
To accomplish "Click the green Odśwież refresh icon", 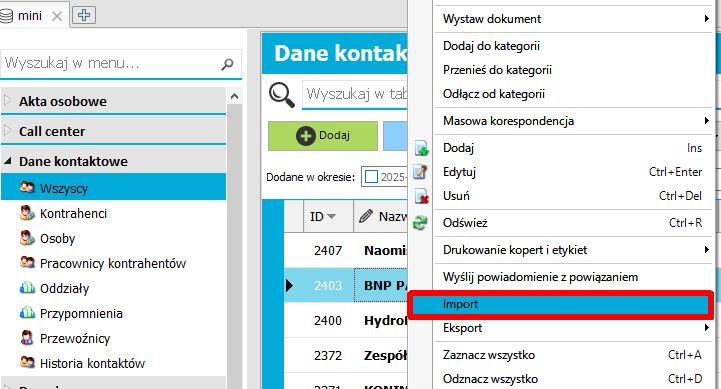I will pyautogui.click(x=420, y=223).
